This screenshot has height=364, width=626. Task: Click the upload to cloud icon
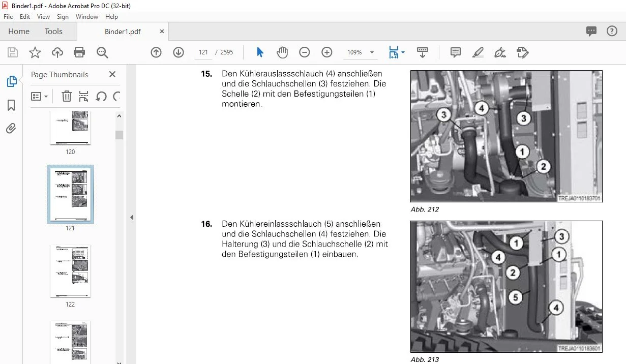(x=57, y=52)
